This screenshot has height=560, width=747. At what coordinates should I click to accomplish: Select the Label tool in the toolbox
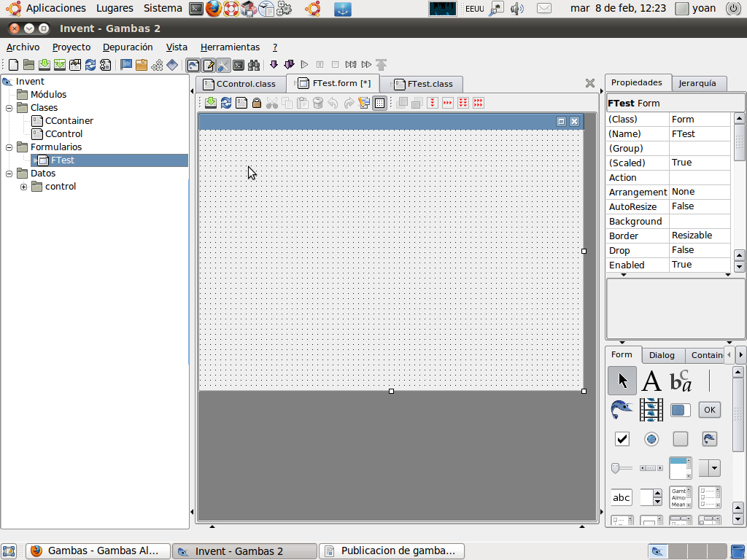tap(651, 381)
